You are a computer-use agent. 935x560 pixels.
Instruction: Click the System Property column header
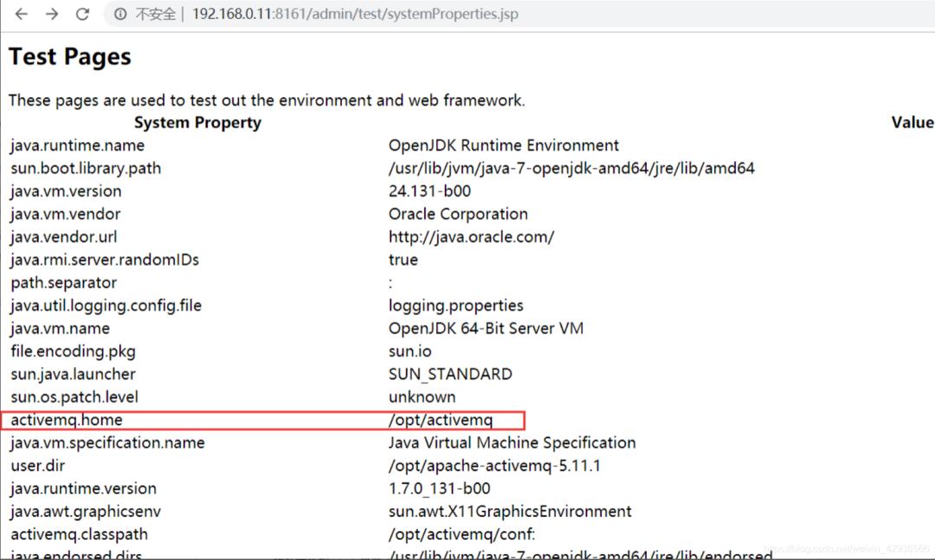[197, 123]
